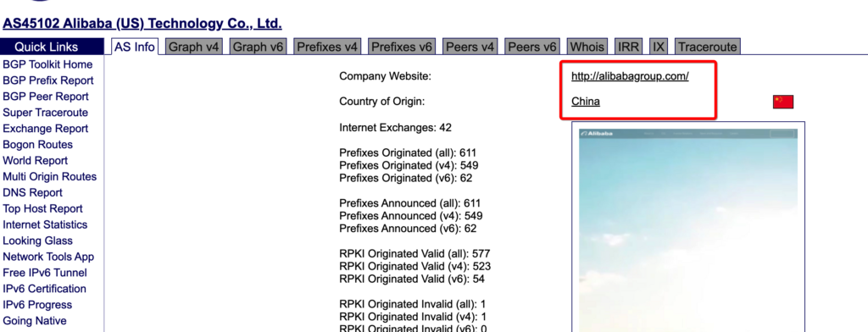Viewport: 868px width, 332px height.
Task: Open Free IPv6 Tunnel link
Action: [x=45, y=273]
